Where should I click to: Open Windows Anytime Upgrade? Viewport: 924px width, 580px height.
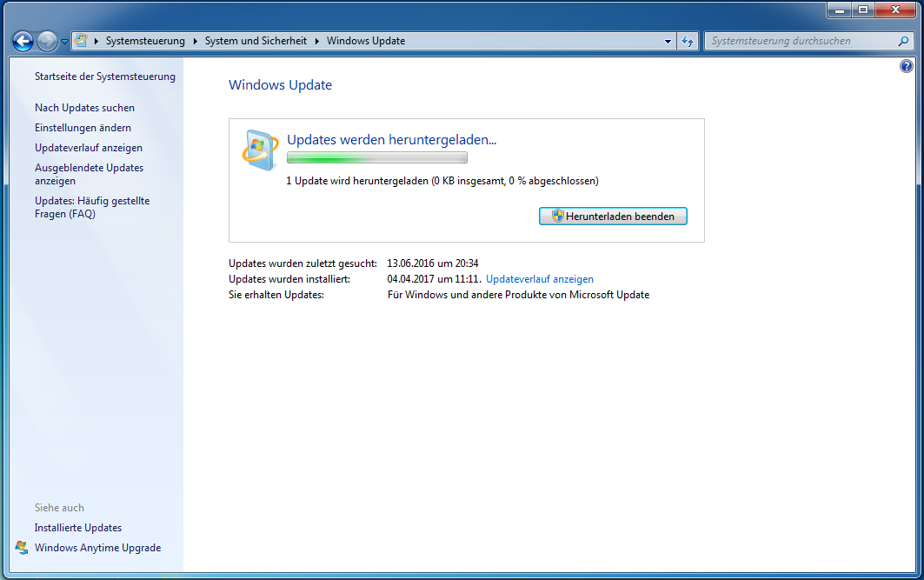(98, 548)
